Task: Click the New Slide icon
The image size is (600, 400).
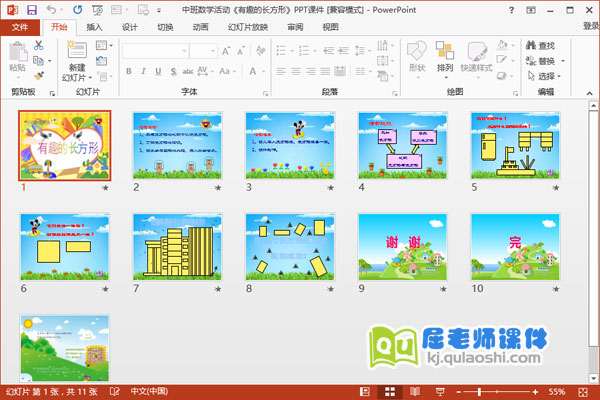Action: [x=77, y=50]
